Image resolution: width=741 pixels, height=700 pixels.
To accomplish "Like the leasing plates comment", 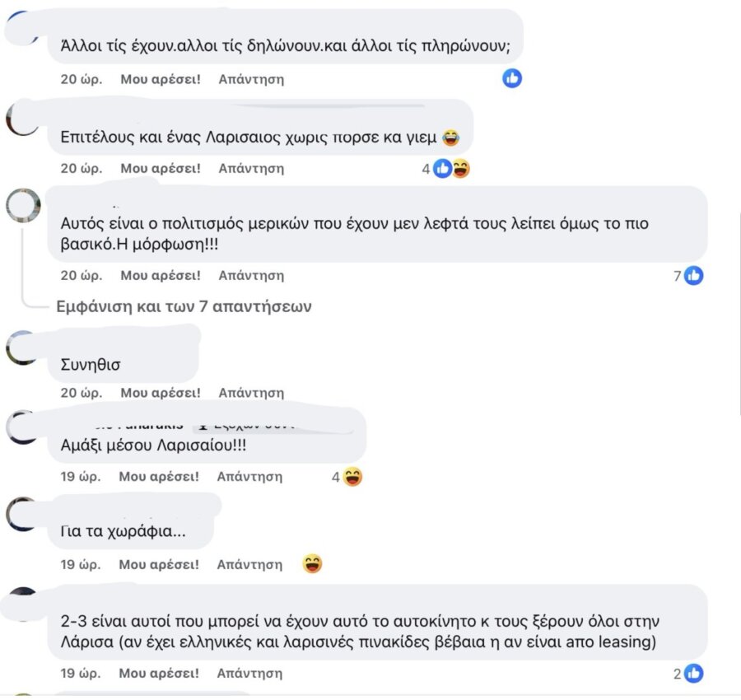I will coord(159,673).
